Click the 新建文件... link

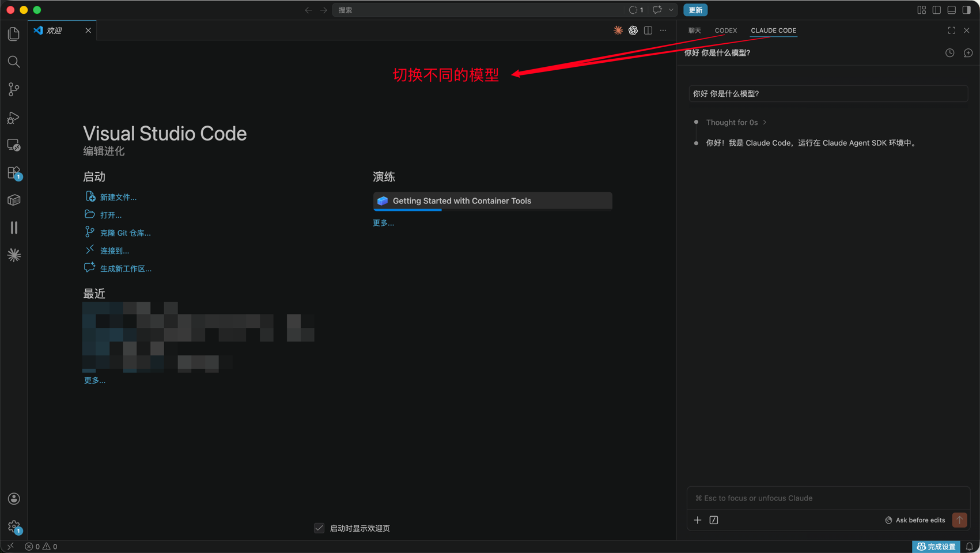tap(118, 197)
